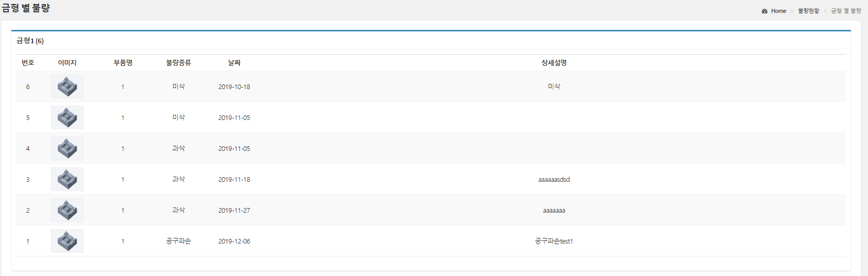Open the Home breadcrumb link
This screenshot has width=868, height=276.
(778, 11)
